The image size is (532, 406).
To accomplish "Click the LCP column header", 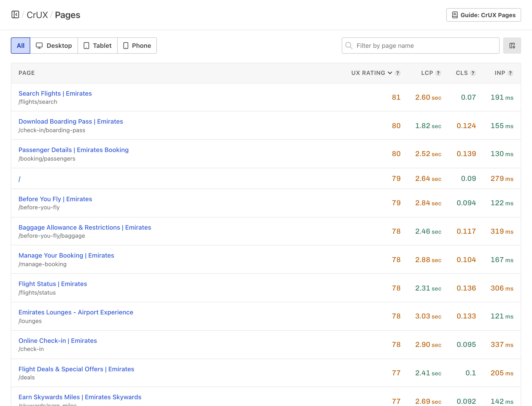I will (427, 73).
